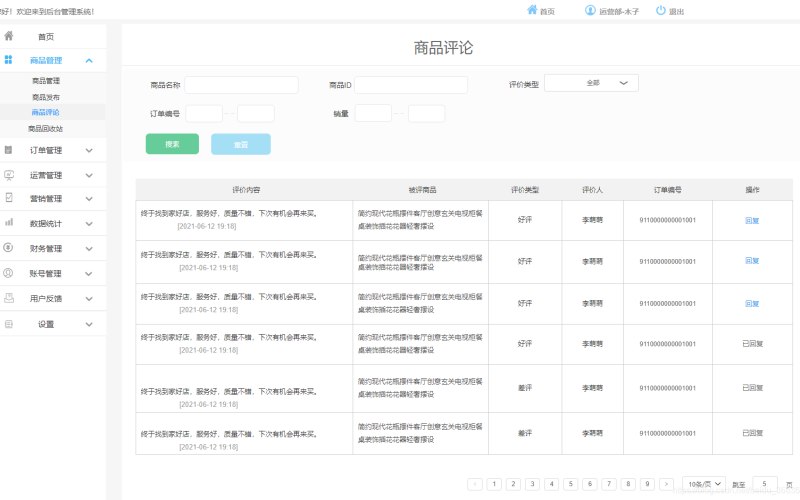Go to page 4 in pagination
The image size is (800, 500).
[552, 484]
